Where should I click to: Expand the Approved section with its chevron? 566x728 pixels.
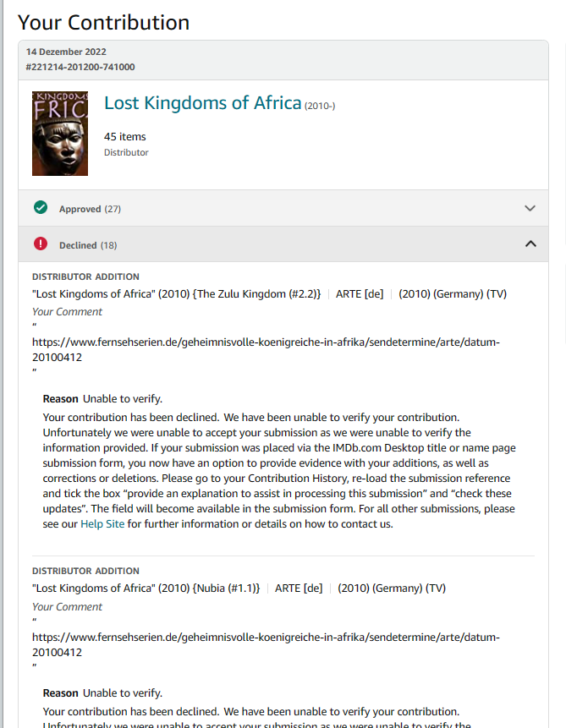coord(530,209)
